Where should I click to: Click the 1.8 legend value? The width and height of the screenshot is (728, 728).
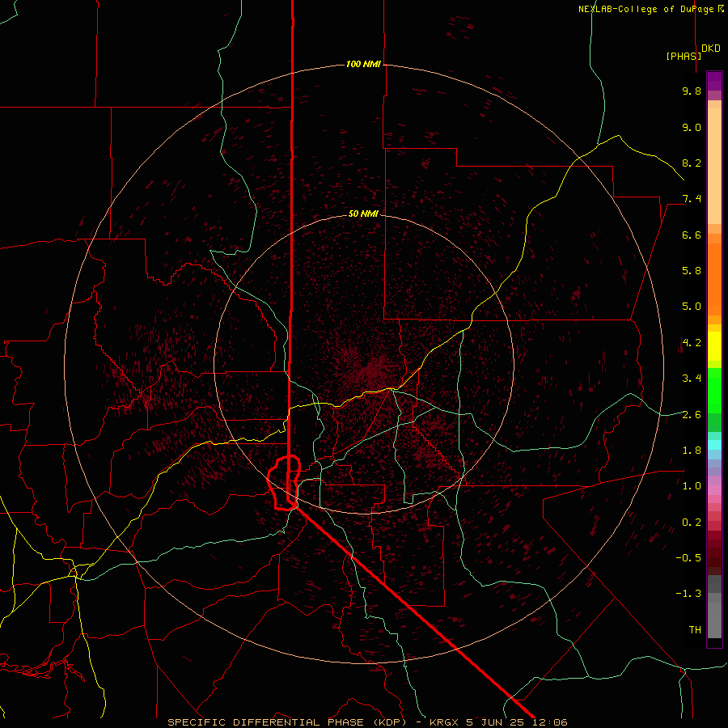click(692, 451)
